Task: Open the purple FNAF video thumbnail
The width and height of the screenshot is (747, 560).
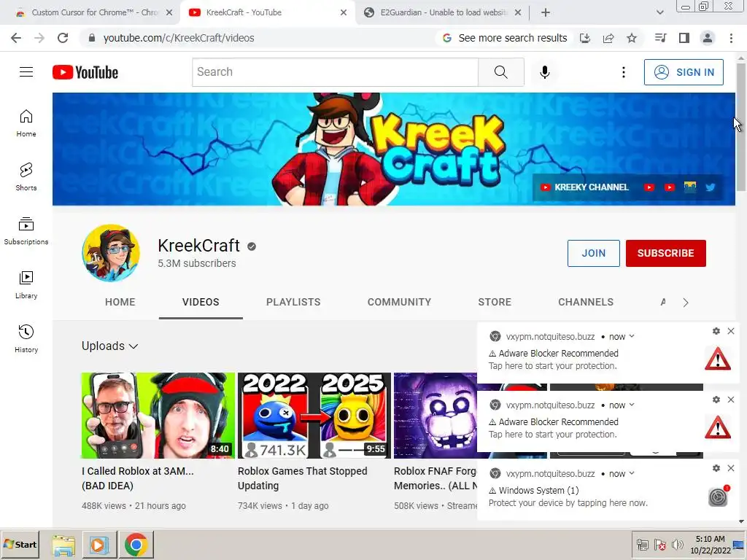Action: tap(436, 415)
